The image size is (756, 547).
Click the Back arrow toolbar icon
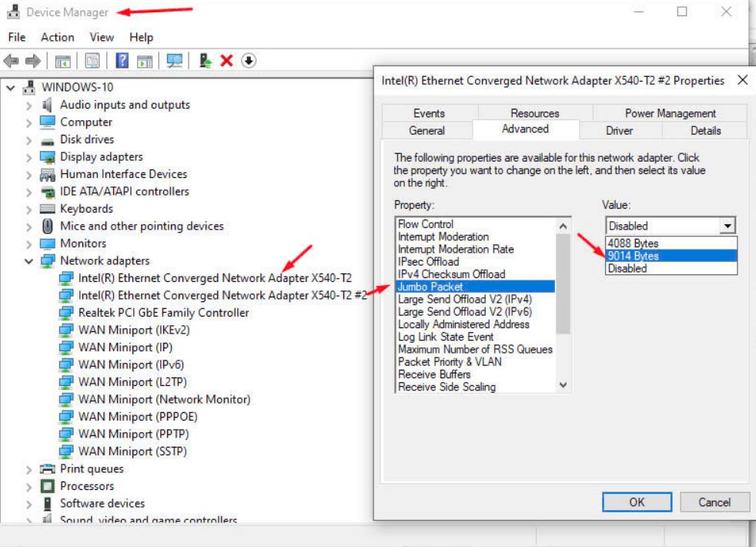tap(11, 61)
